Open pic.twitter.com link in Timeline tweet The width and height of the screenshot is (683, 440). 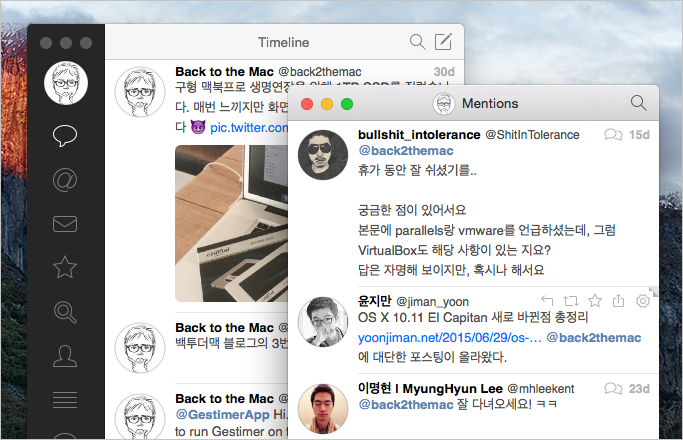coord(249,128)
